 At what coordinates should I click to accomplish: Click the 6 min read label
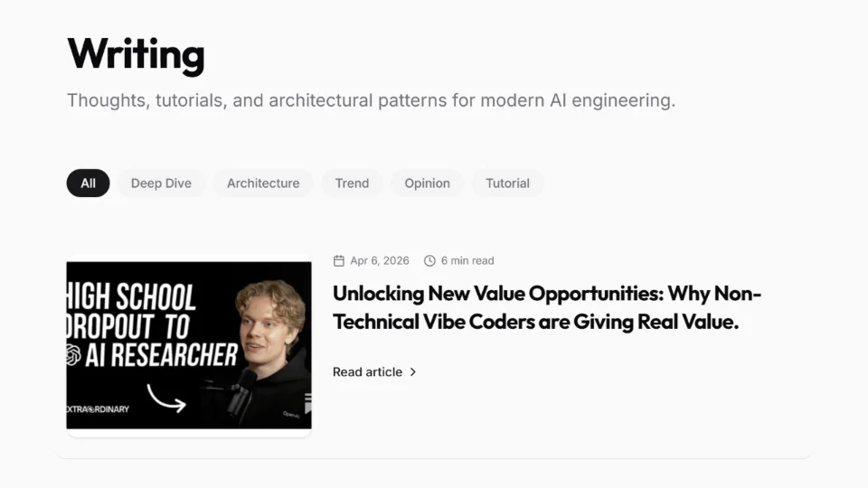click(x=467, y=261)
